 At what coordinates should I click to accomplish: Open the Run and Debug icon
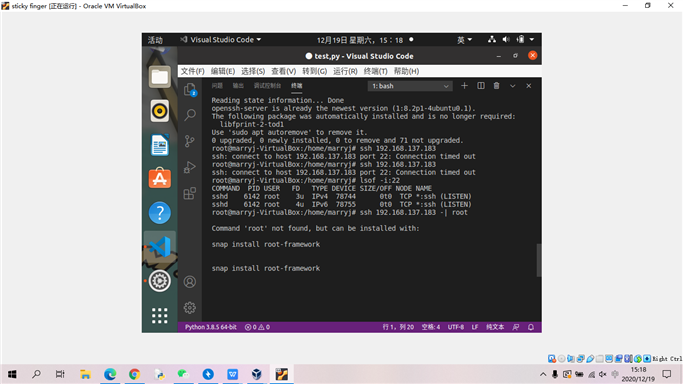point(190,167)
